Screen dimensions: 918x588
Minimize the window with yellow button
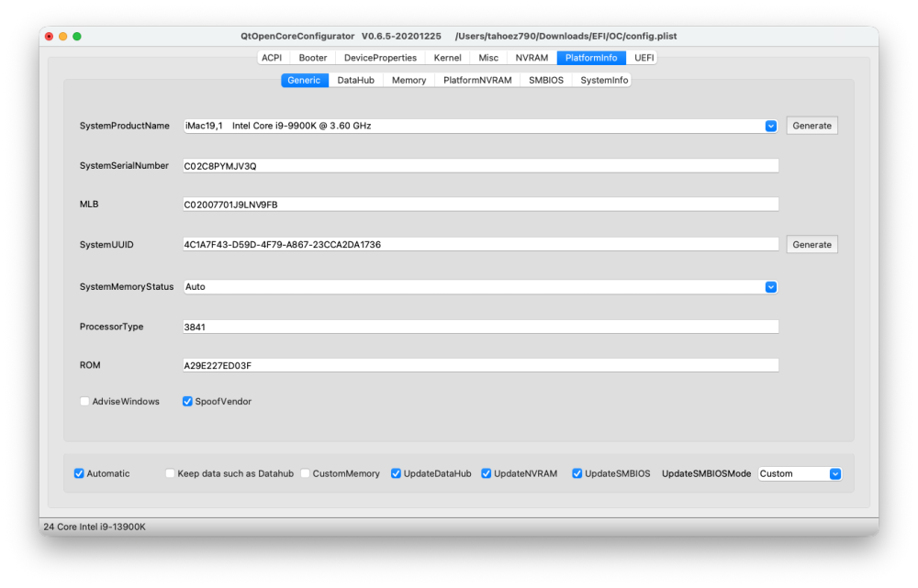63,37
